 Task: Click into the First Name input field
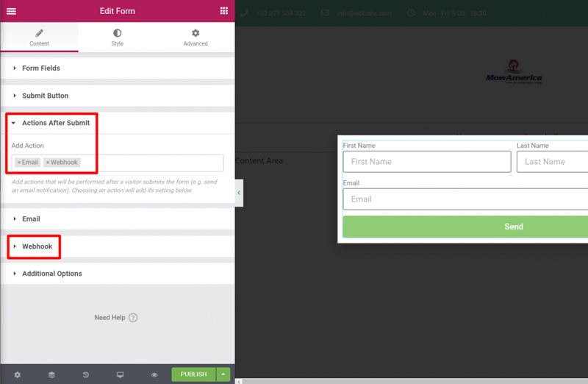click(x=427, y=162)
